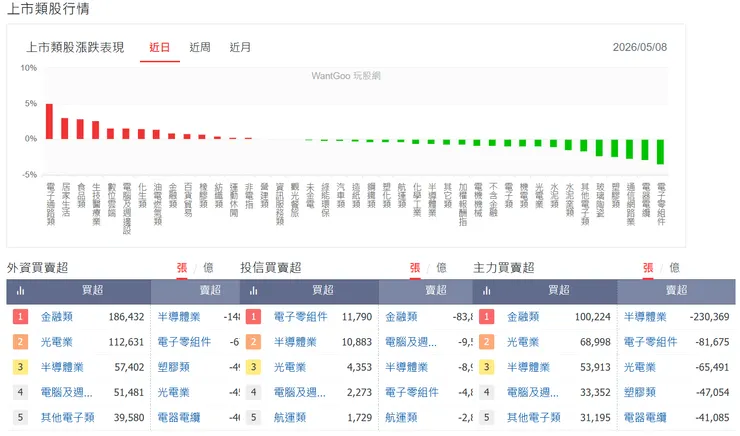This screenshot has width=740, height=436.
Task: Open 半導體業 link in 主力 買超 list
Action: coord(528,367)
